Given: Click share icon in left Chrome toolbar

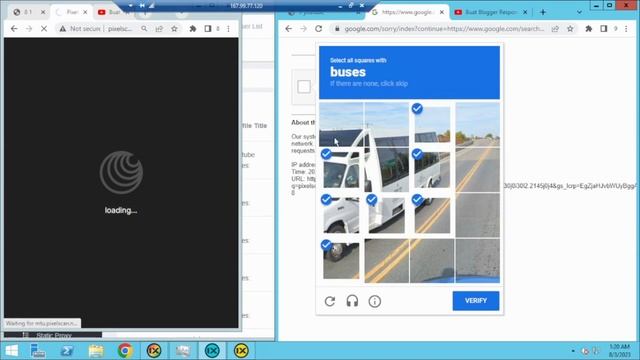Looking at the screenshot, I should 159,29.
